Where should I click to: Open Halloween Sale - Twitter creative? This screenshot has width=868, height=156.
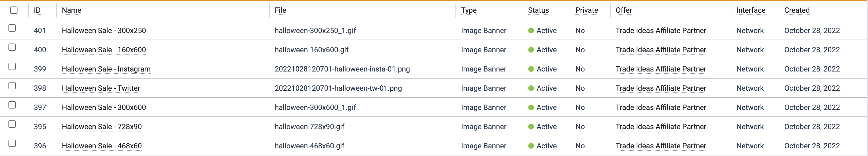click(x=101, y=88)
